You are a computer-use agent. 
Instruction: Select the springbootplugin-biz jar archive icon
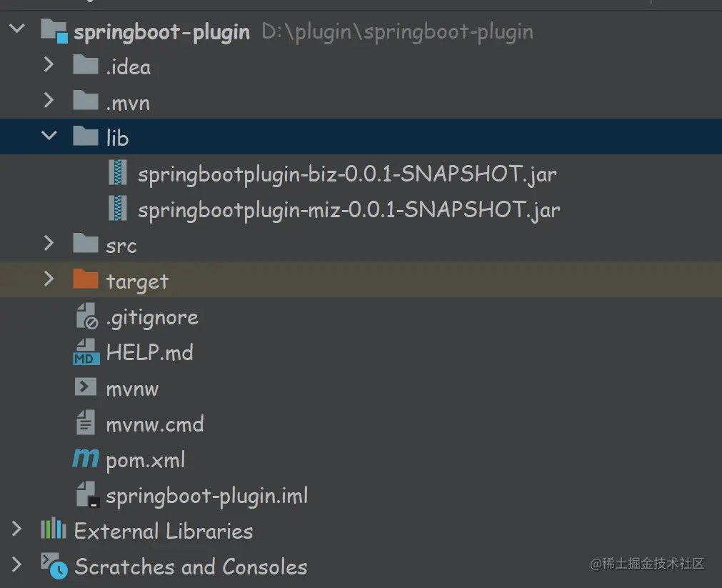pyautogui.click(x=117, y=174)
